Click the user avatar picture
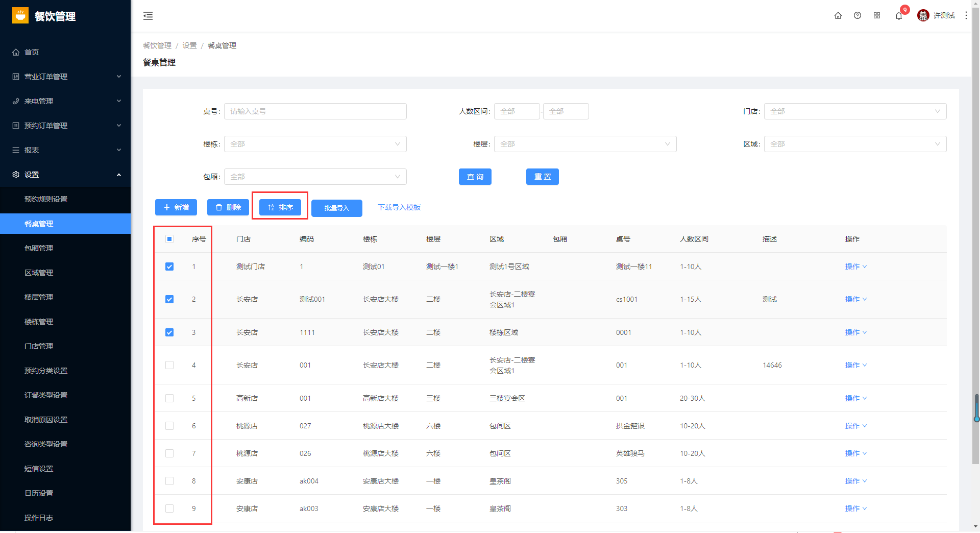 pyautogui.click(x=923, y=16)
